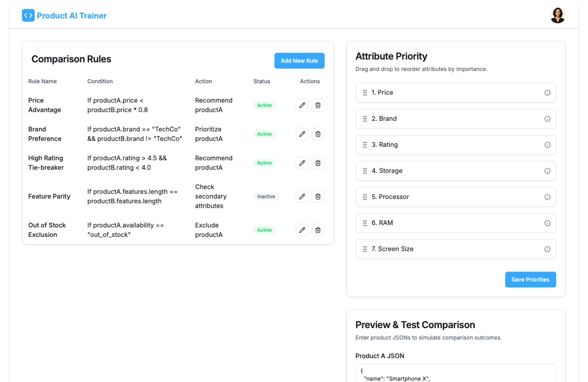Click the drag handle for RAM

pos(365,223)
